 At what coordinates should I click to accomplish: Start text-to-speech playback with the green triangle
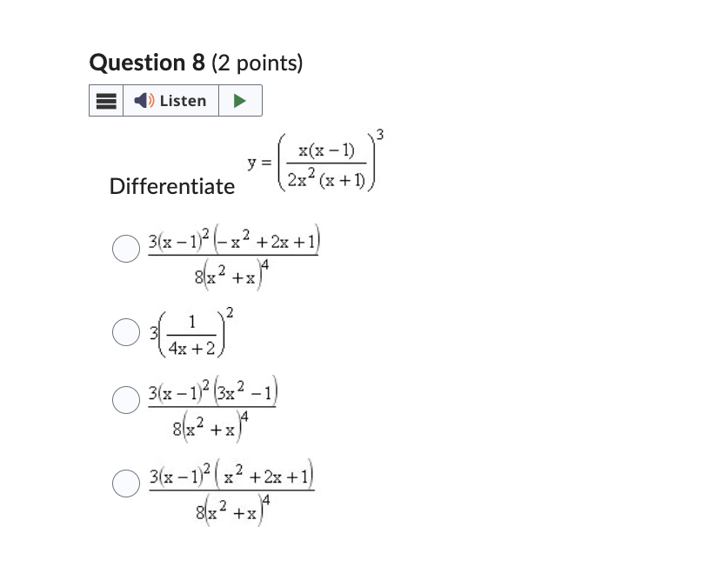[239, 100]
